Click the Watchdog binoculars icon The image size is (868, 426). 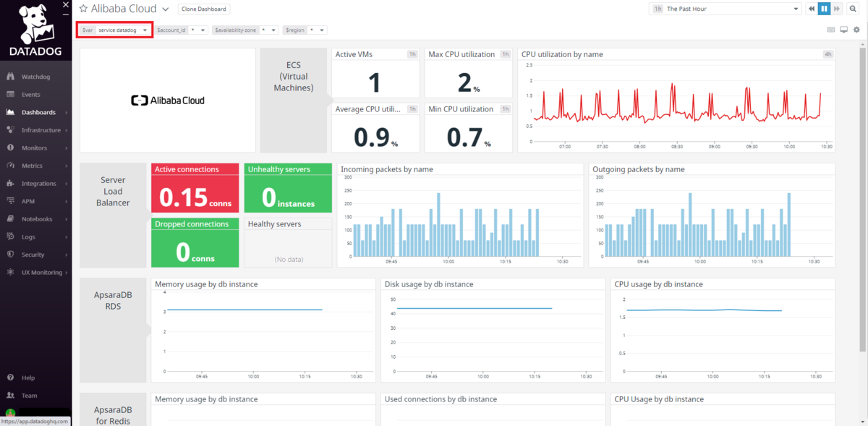(x=10, y=77)
